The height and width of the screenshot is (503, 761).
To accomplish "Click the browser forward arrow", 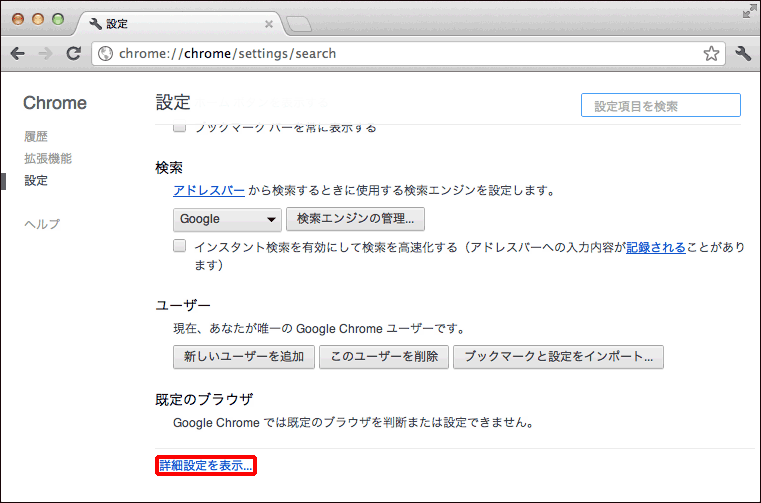I will (x=45, y=53).
